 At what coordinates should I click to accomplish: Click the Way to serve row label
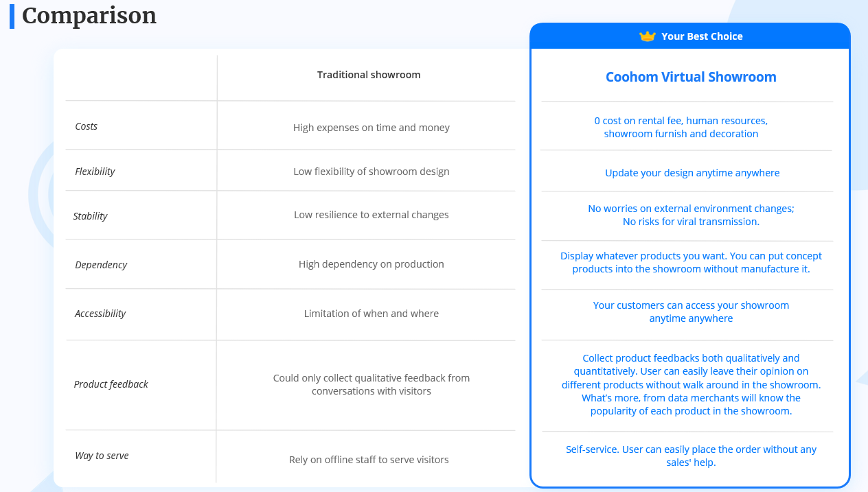(102, 456)
